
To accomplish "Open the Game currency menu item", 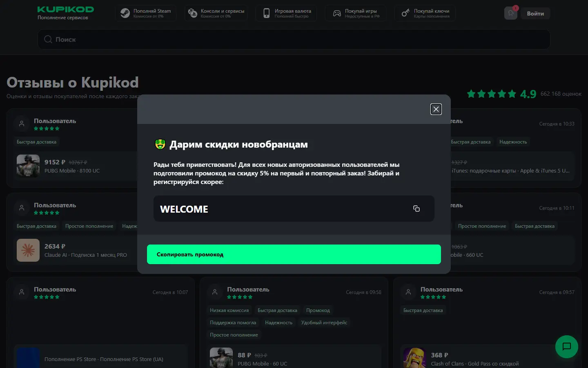I will pos(286,13).
